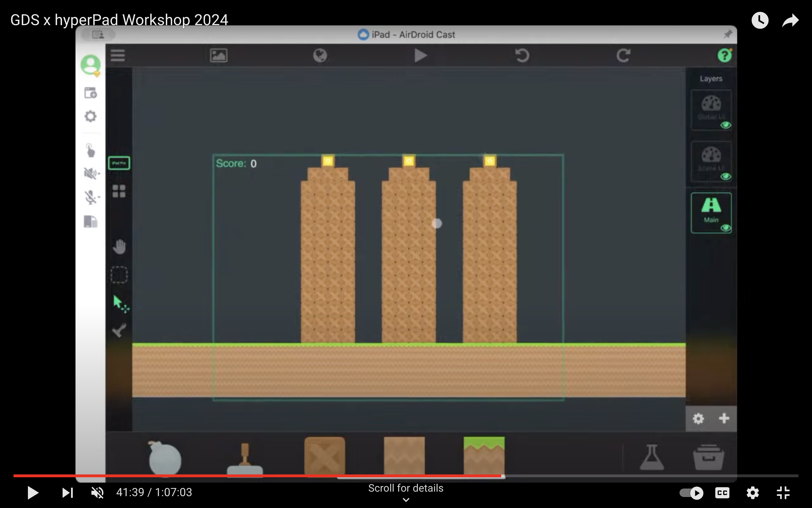
Task: Toggle visibility eye of Scene UI layer
Action: [x=726, y=177]
